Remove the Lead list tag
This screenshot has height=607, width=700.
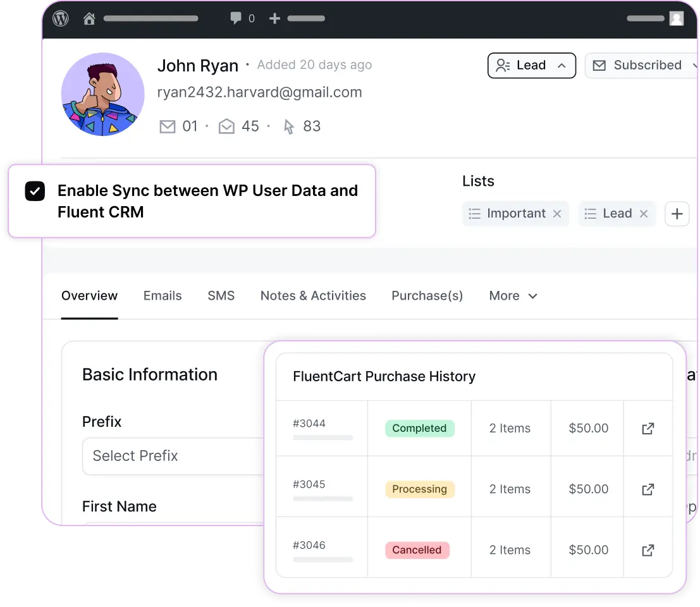tap(643, 214)
